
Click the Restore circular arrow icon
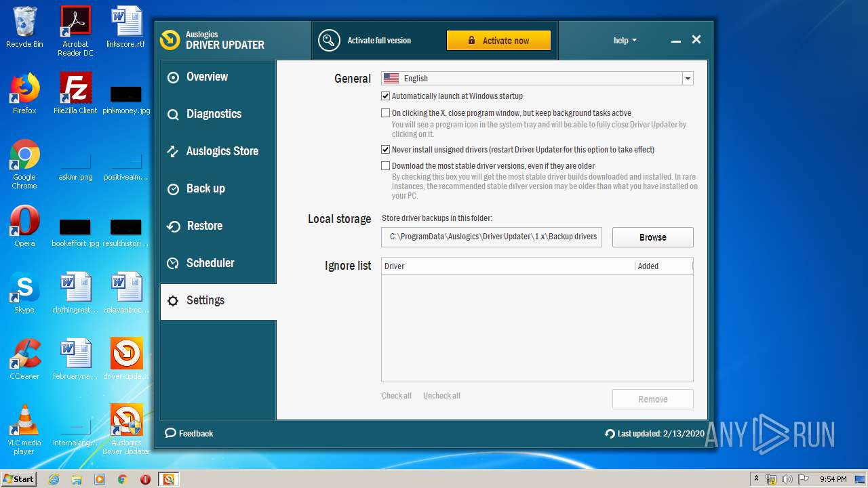(174, 226)
